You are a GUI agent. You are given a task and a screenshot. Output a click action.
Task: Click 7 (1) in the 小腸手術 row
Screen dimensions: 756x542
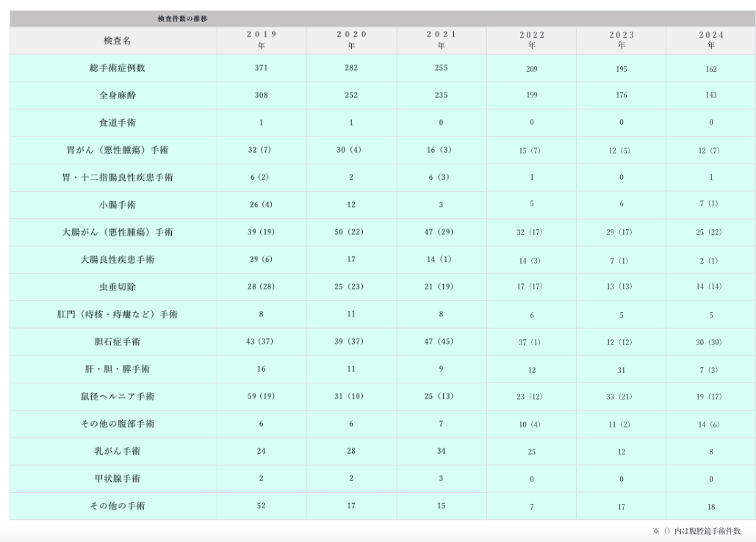[x=709, y=203]
